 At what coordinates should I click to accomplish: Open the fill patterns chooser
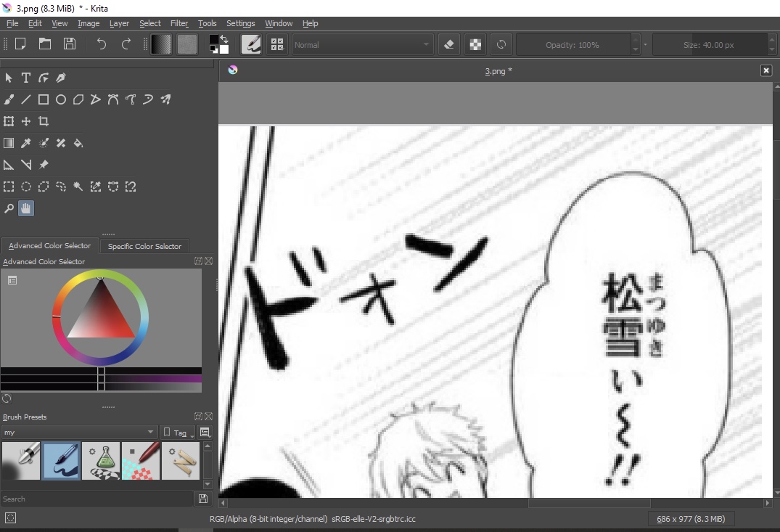pyautogui.click(x=187, y=44)
